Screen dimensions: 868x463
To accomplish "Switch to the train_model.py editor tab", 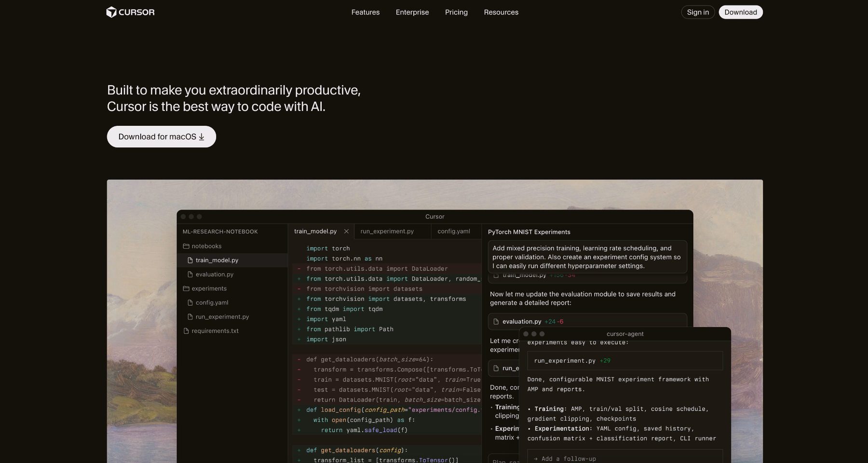I will [315, 231].
